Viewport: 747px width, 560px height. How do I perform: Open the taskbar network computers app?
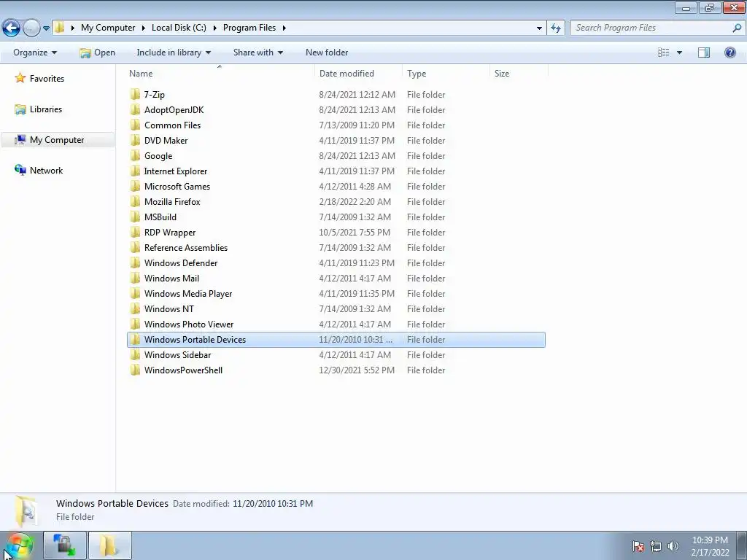(65, 545)
